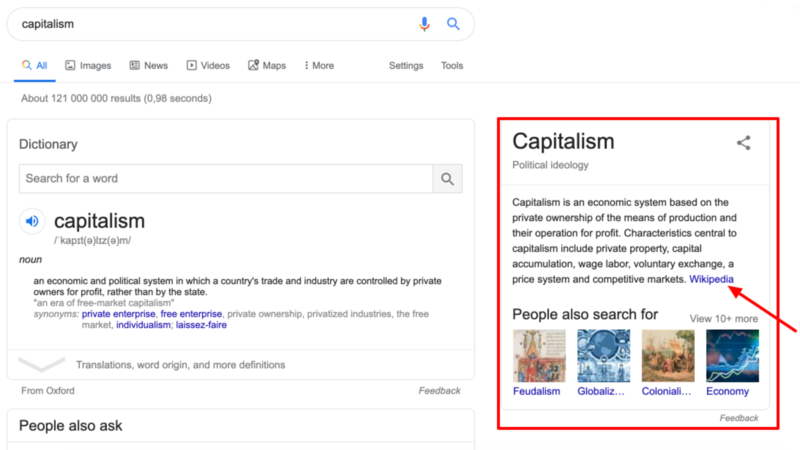Open the Feudalism related search thumbnail
The width and height of the screenshot is (800, 450).
[538, 357]
